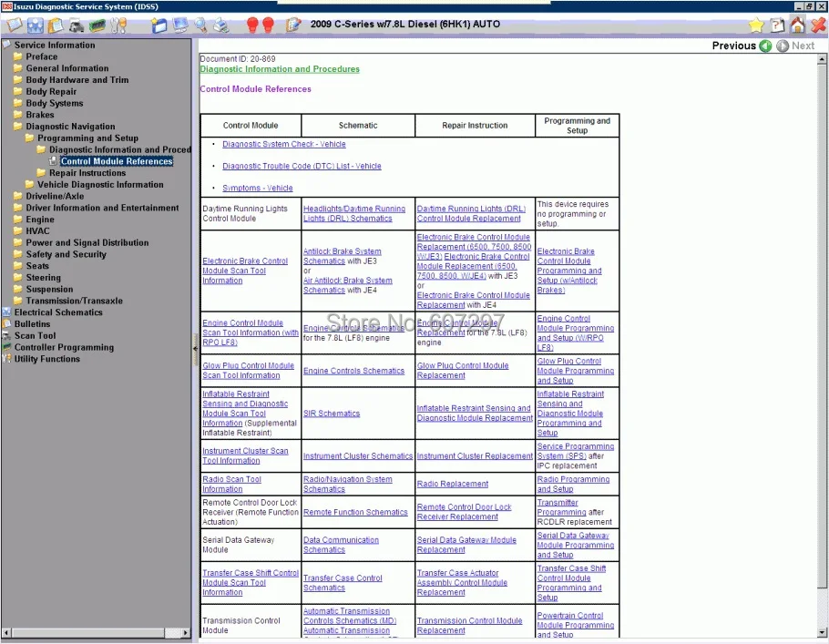Open Glow Plug Control Module Replacement link
The image size is (829, 644).
(x=463, y=371)
